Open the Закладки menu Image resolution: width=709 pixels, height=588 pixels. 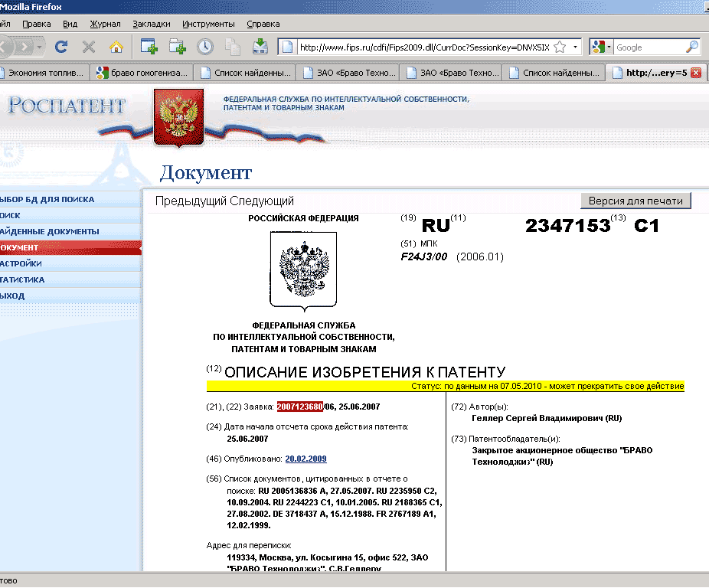152,24
